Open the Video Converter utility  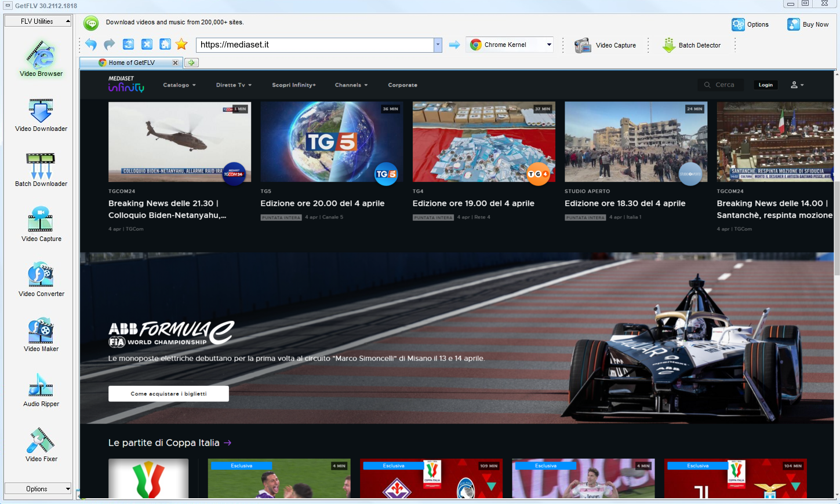point(41,279)
